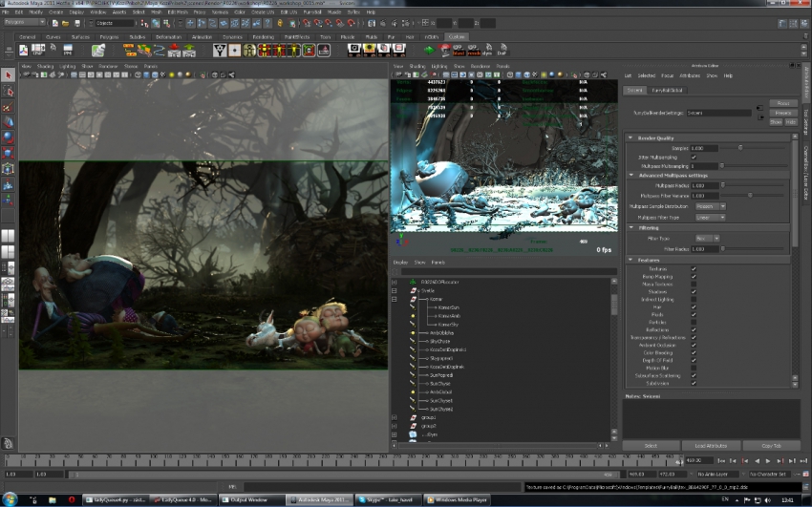The width and height of the screenshot is (812, 507).
Task: Switch to the Rendering shelf tab
Action: 263,37
